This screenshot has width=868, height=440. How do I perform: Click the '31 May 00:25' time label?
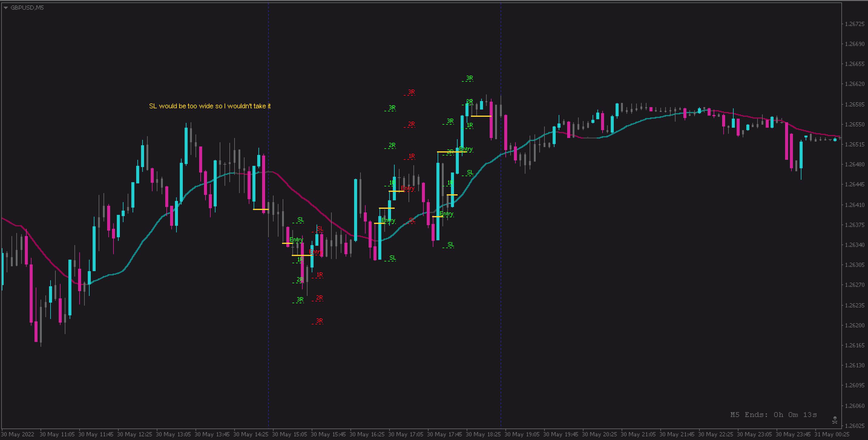[x=832, y=435]
